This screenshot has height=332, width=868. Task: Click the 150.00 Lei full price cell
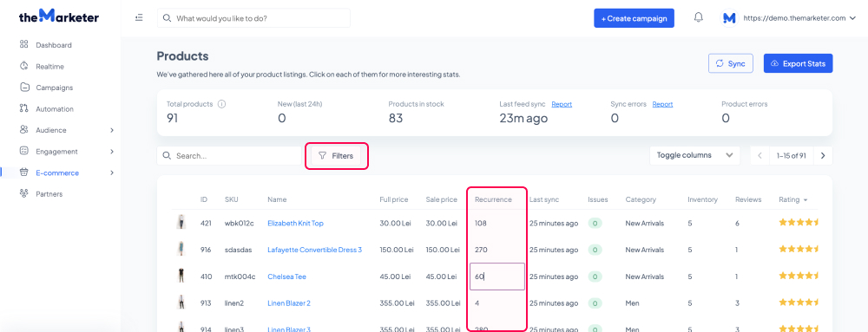point(397,250)
